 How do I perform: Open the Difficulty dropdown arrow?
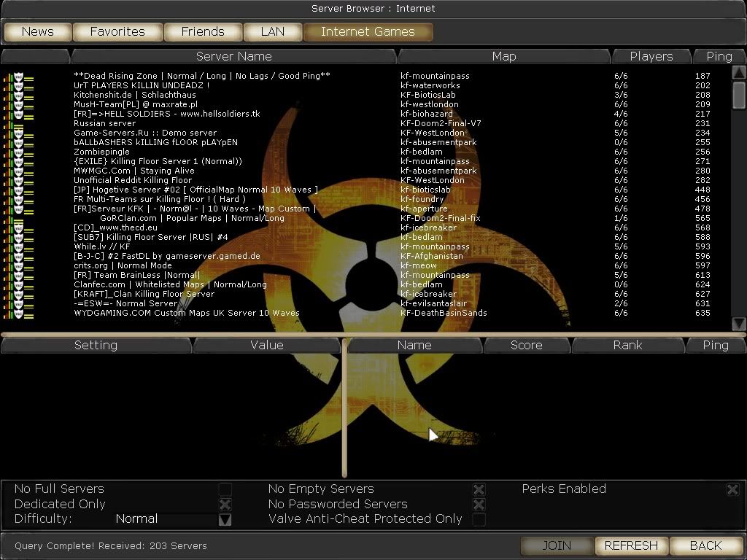(225, 519)
